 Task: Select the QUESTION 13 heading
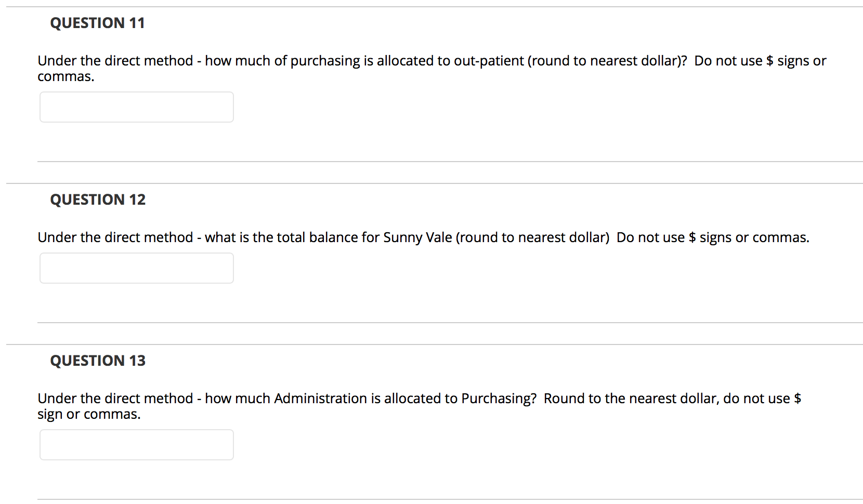point(97,360)
